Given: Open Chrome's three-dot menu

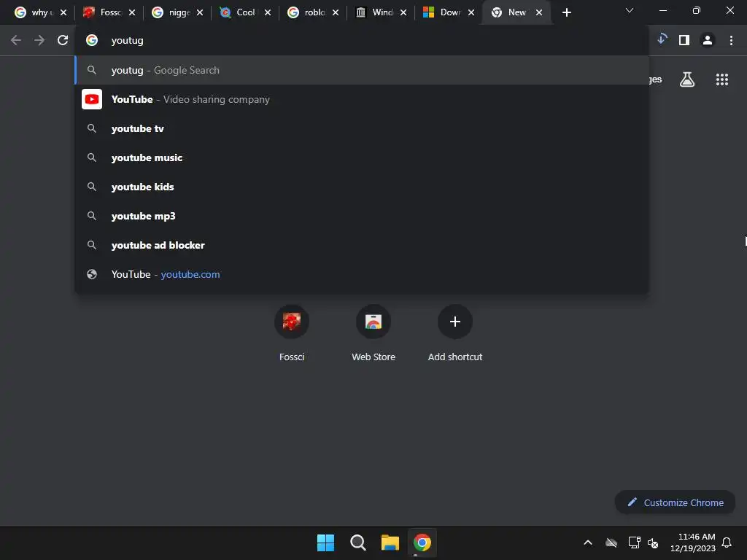Looking at the screenshot, I should pos(731,41).
